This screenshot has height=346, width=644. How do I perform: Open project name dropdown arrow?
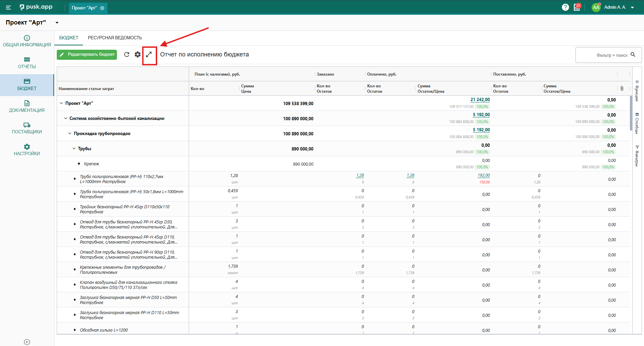[57, 23]
